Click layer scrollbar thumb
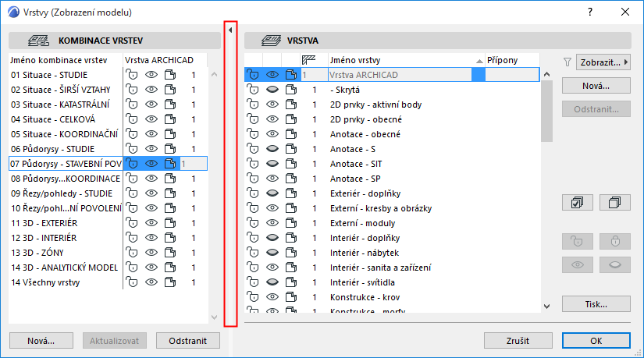 point(546,111)
